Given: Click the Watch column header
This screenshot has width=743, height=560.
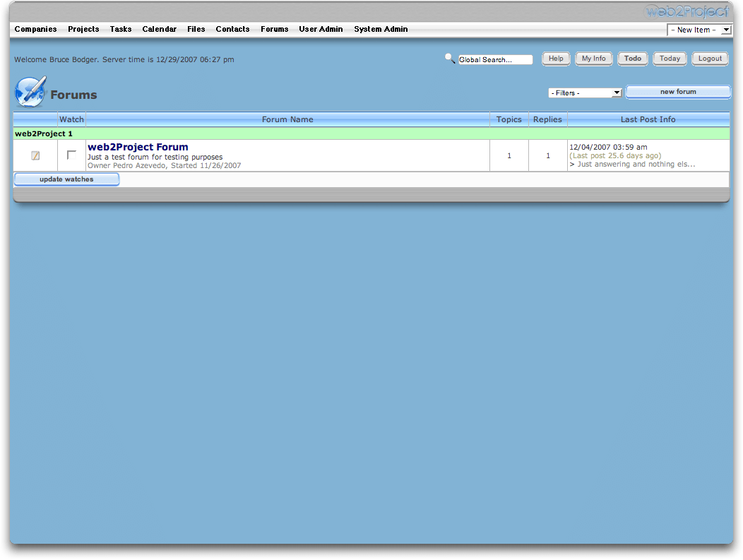Looking at the screenshot, I should (71, 119).
